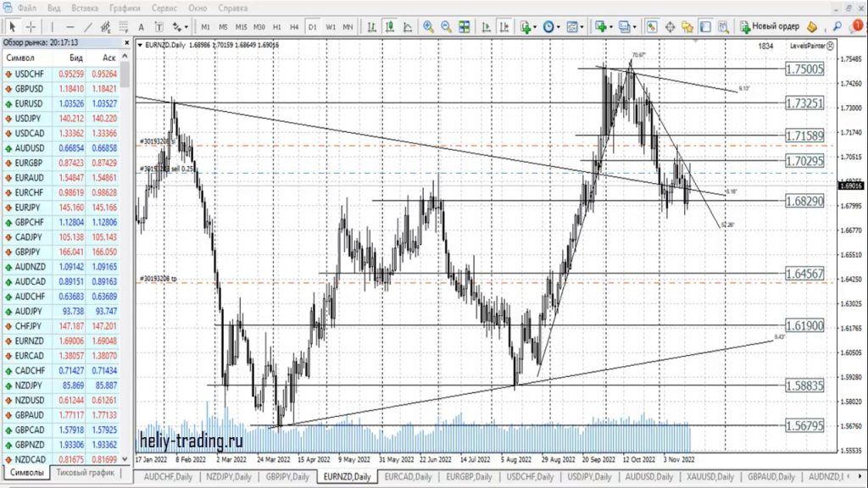Click the Market Watch vertical scrollbar
Image resolution: width=868 pixels, height=488 pixels.
125,254
